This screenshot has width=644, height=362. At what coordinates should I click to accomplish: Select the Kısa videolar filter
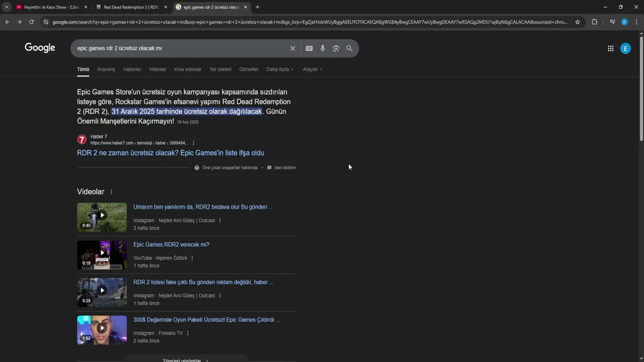click(x=188, y=69)
